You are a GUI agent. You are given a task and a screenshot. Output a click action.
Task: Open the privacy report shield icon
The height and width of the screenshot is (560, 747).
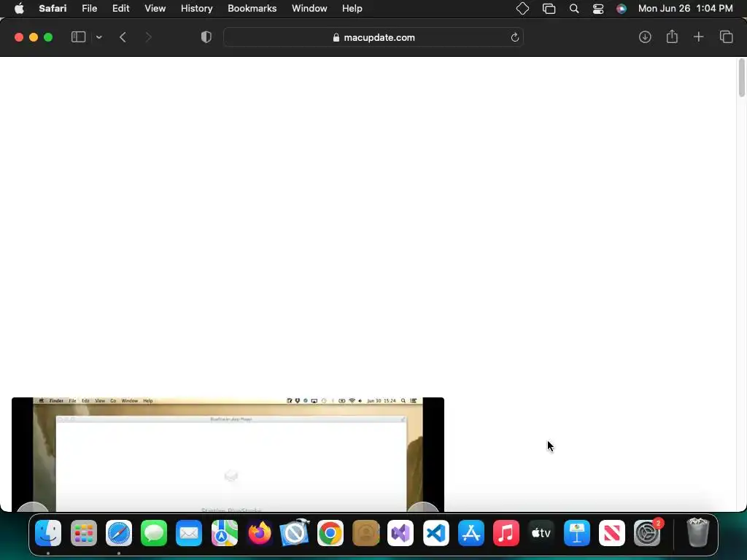click(x=206, y=37)
